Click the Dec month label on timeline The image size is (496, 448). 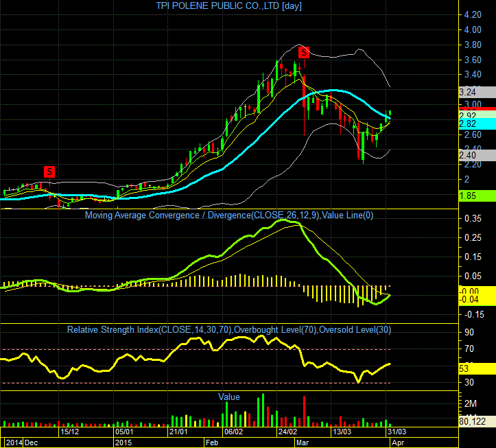(x=32, y=443)
